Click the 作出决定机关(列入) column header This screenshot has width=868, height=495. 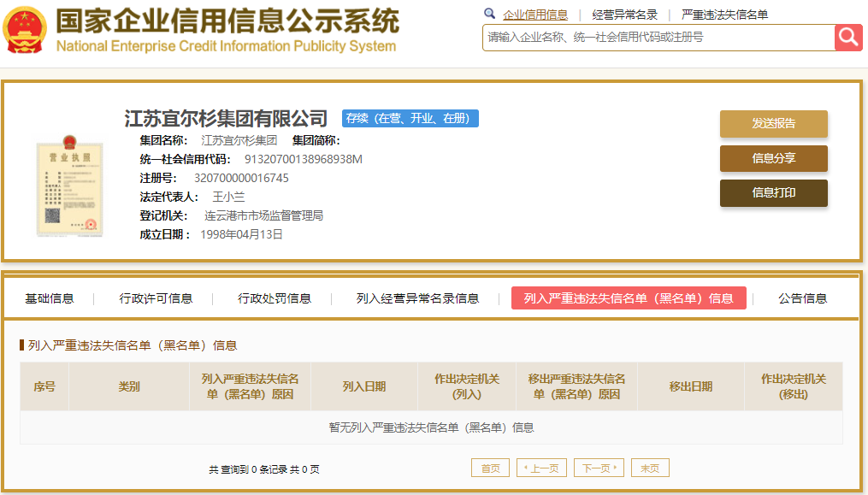tap(467, 386)
